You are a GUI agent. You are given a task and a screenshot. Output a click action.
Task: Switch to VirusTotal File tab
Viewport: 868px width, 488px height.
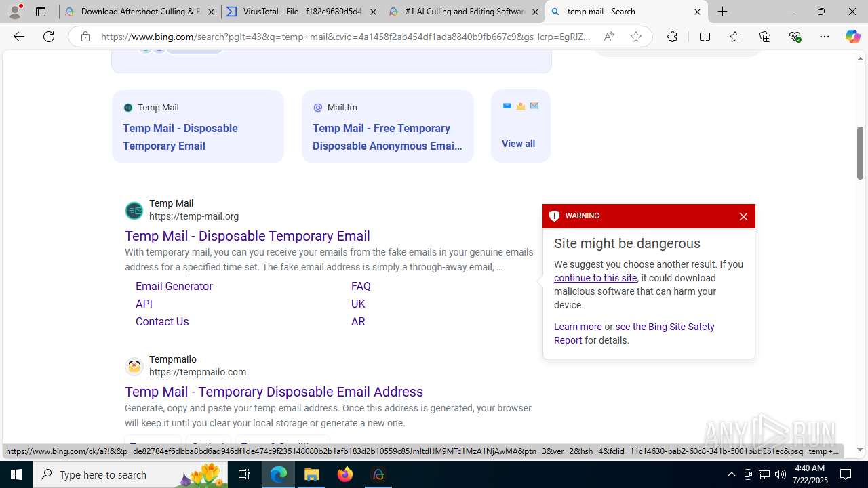[x=302, y=12]
